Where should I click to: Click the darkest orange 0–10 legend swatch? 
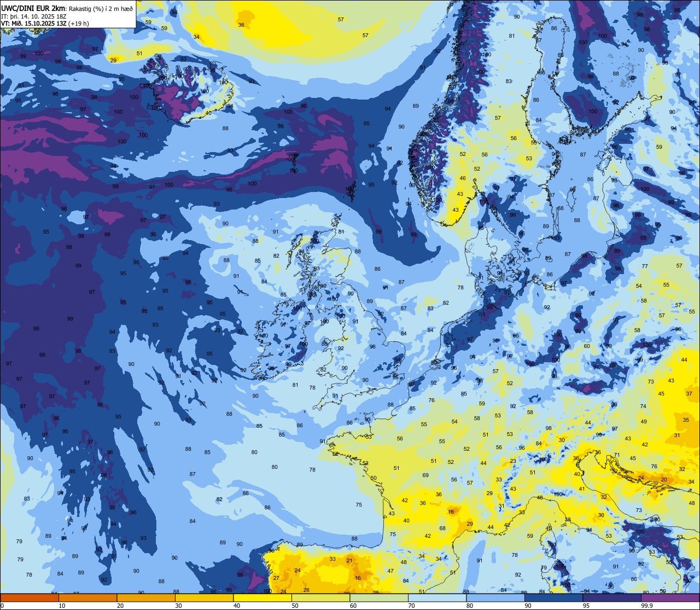[x=30, y=598]
